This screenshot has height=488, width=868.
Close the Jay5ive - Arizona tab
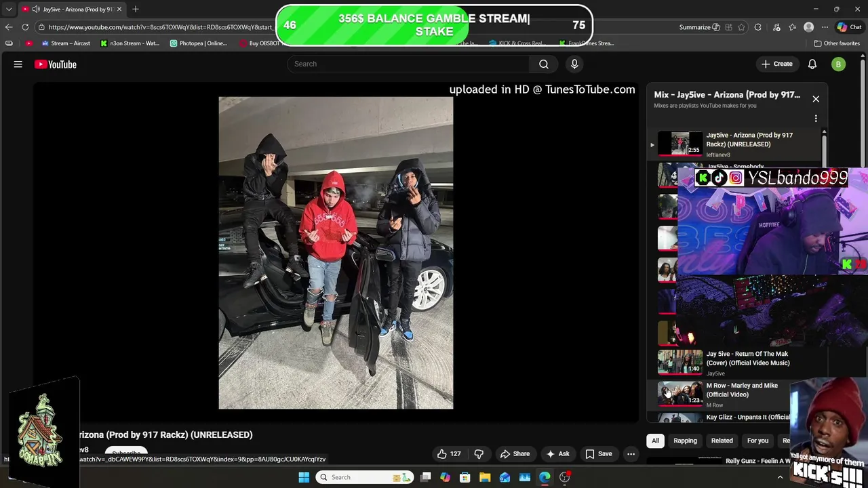(x=119, y=9)
